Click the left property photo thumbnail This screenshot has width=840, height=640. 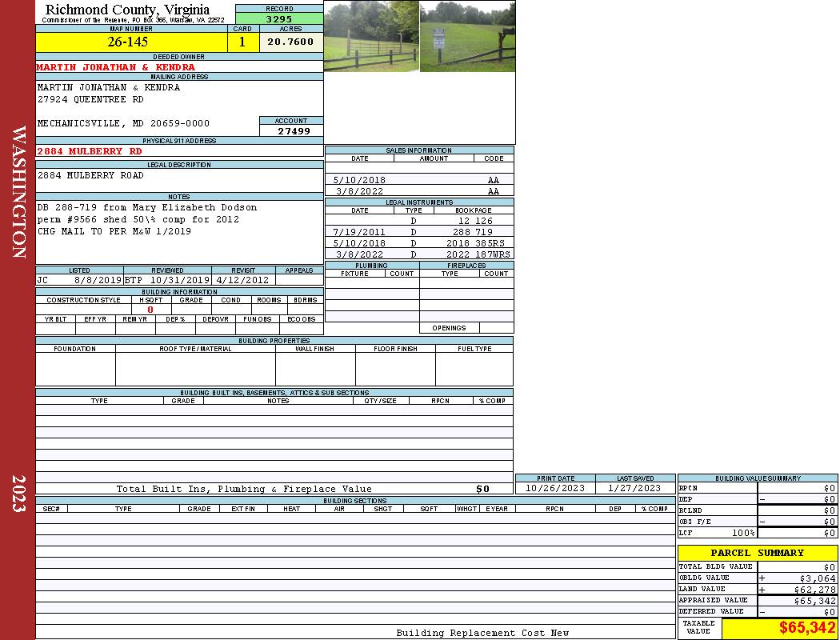click(x=371, y=36)
